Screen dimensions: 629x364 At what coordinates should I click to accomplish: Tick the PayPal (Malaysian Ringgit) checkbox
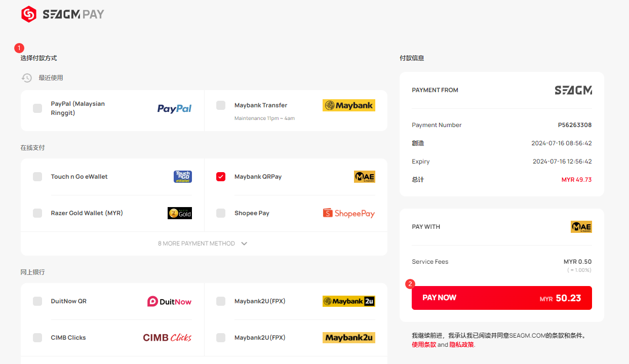[37, 108]
